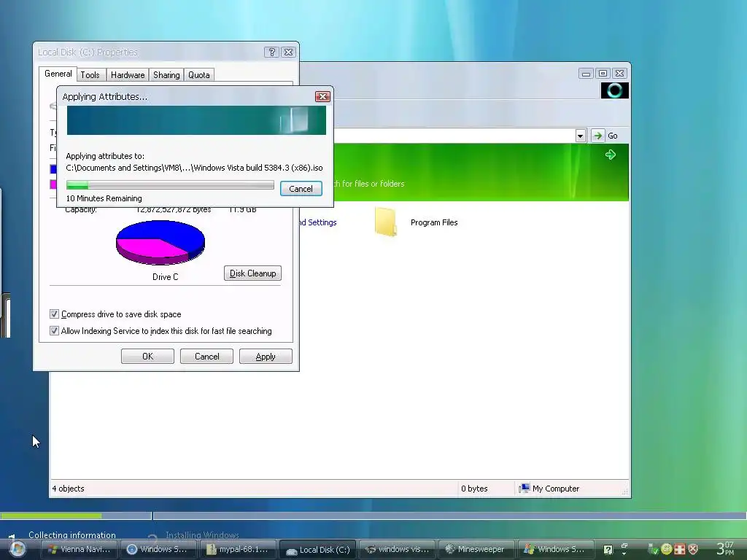Image resolution: width=747 pixels, height=560 pixels.
Task: Open mypal-68.1 taskbar item
Action: coord(238,549)
